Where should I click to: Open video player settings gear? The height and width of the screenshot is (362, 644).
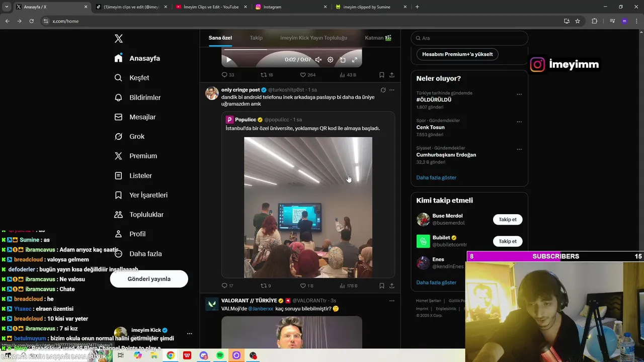(331, 60)
